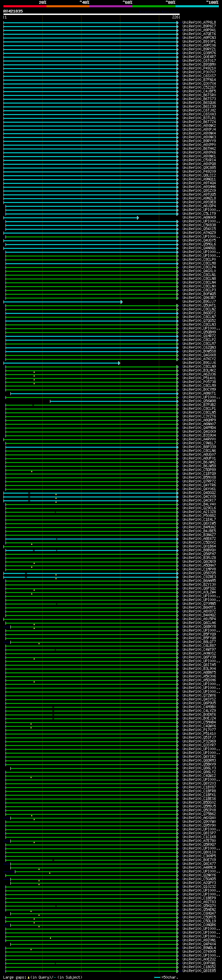Screen dimensions: 222x980
Task: Click the green ~80% identity legend segment
Action: (154, 6)
